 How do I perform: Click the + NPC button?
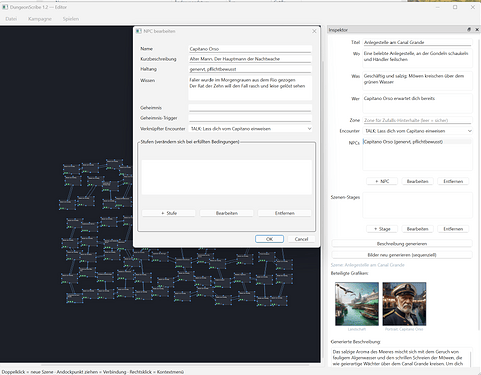click(382, 181)
